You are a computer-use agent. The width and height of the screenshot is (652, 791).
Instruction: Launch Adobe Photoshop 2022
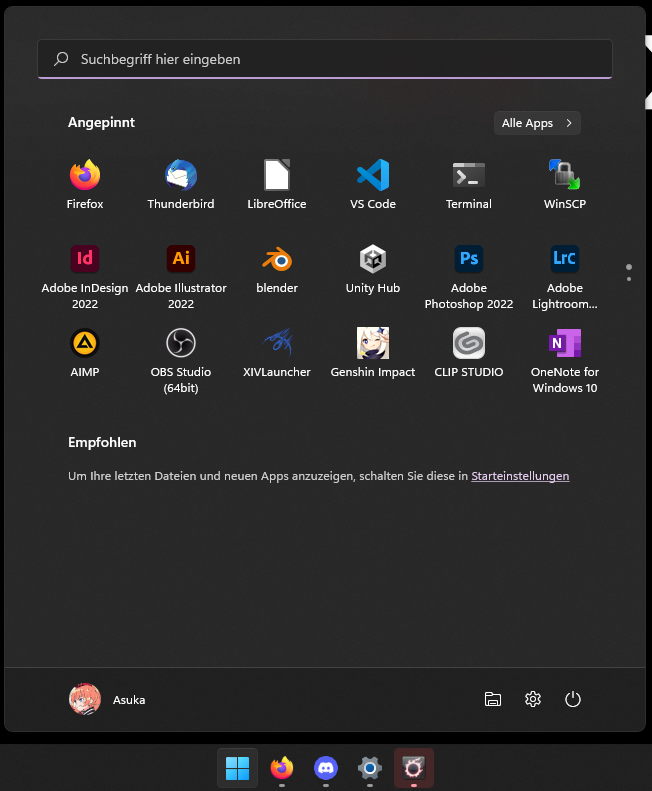coord(469,276)
